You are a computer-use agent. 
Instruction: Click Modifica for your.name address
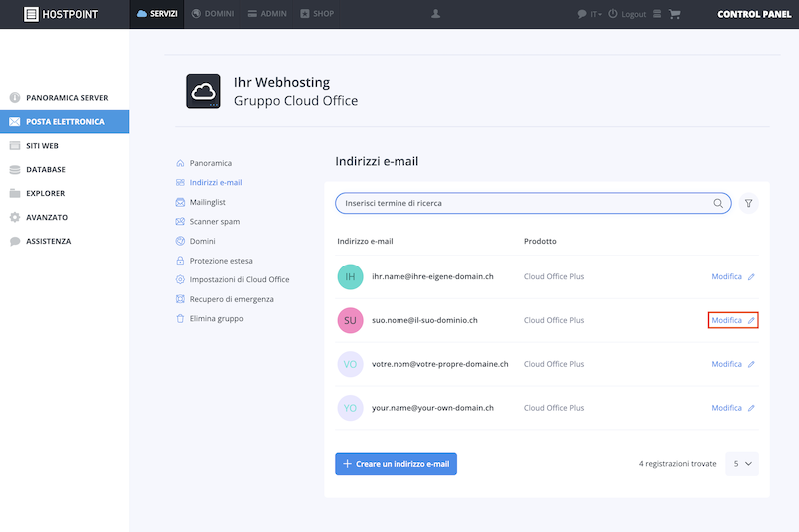coord(733,408)
